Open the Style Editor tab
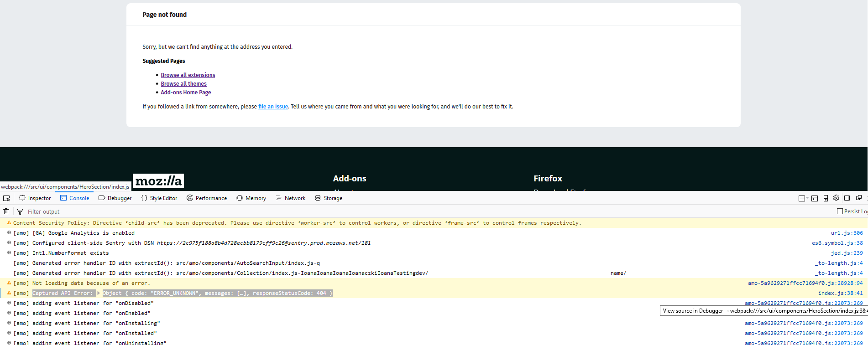The image size is (868, 345). tap(159, 198)
